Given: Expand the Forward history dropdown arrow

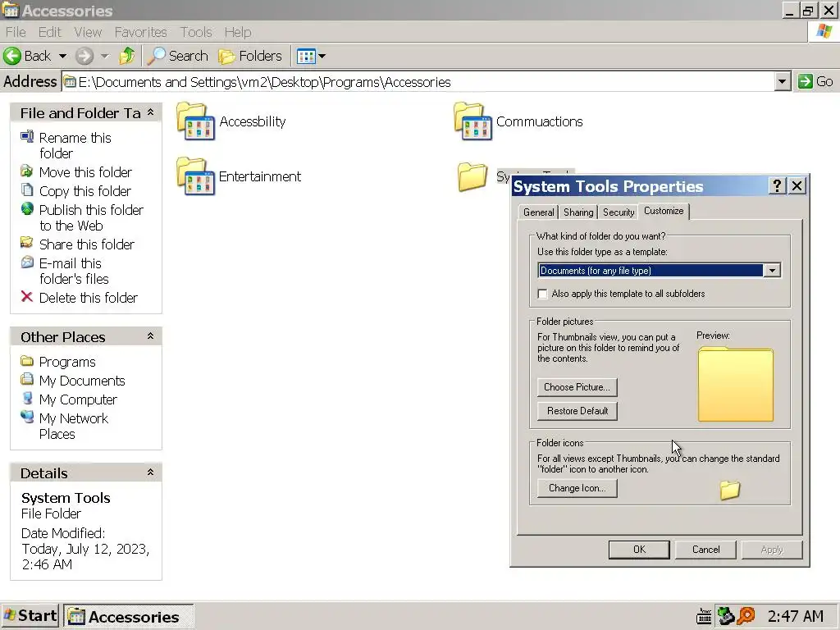Looking at the screenshot, I should [x=105, y=56].
